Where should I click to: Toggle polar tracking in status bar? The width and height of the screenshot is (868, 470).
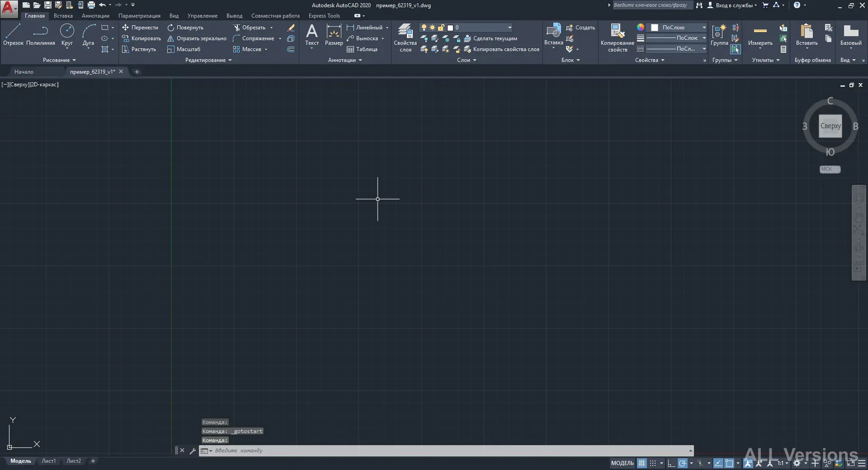click(x=683, y=463)
